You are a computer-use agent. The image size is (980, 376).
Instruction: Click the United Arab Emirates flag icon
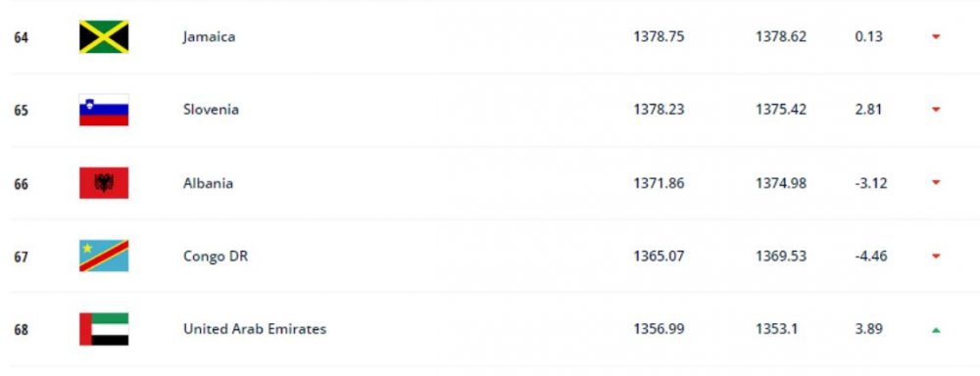point(104,329)
